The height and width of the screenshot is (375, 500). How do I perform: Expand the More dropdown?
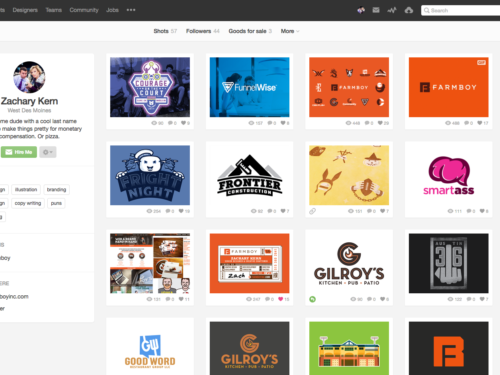tap(290, 31)
